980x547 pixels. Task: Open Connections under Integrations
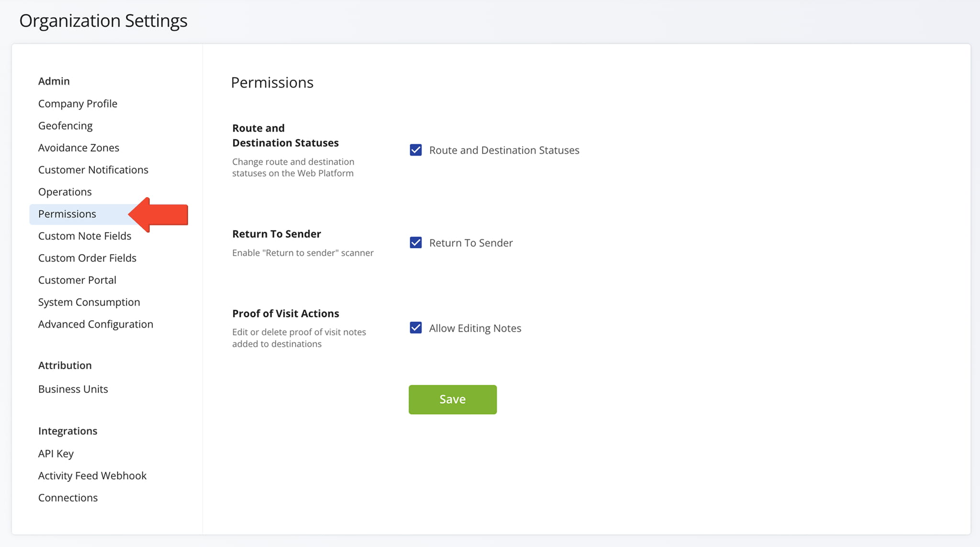pos(68,497)
